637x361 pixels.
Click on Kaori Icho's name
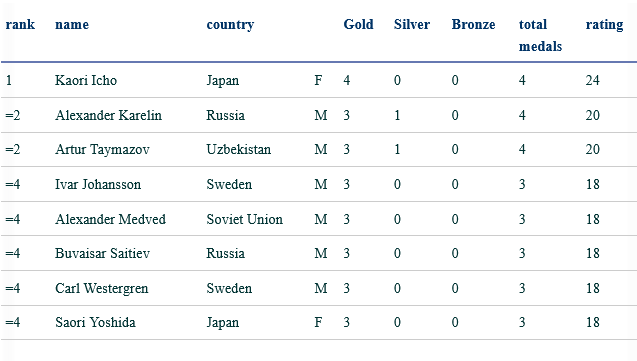[x=86, y=80]
